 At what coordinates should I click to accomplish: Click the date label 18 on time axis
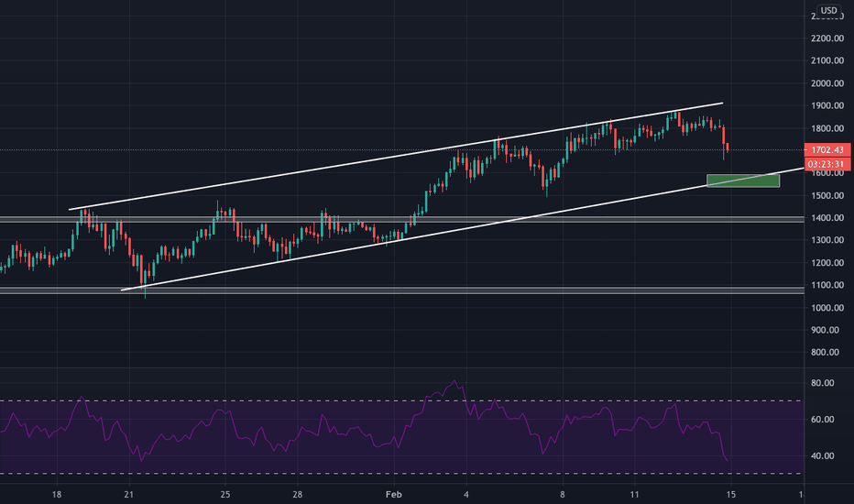click(56, 495)
